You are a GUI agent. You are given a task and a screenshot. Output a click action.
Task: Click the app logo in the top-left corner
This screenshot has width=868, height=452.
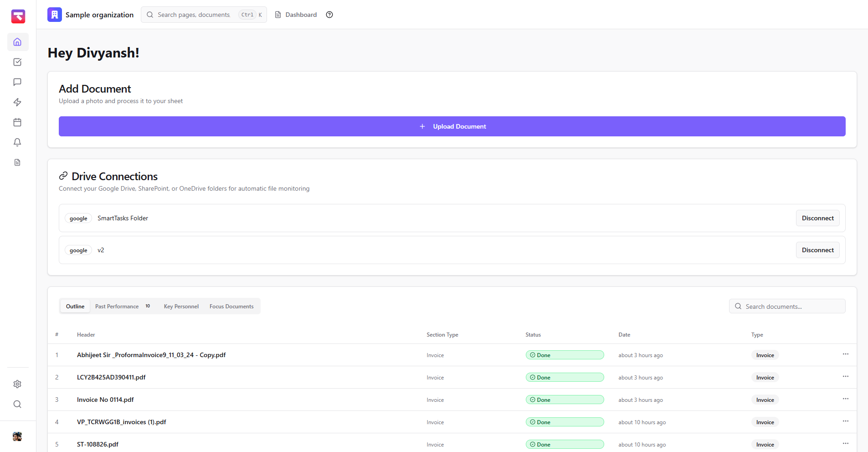17,16
